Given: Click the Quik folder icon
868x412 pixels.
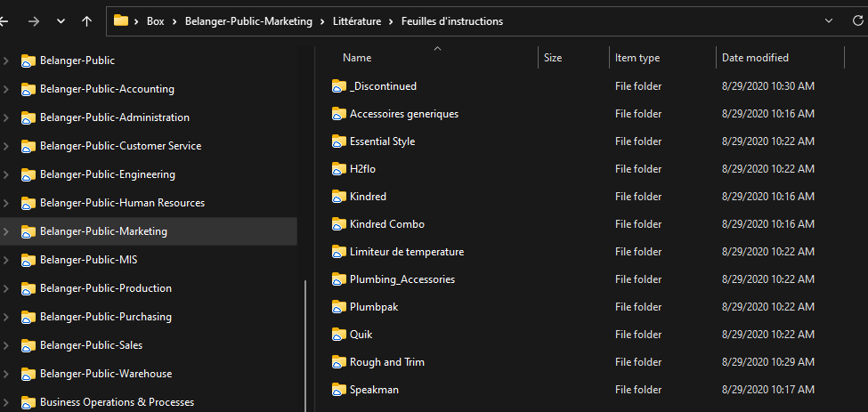Looking at the screenshot, I should 339,335.
